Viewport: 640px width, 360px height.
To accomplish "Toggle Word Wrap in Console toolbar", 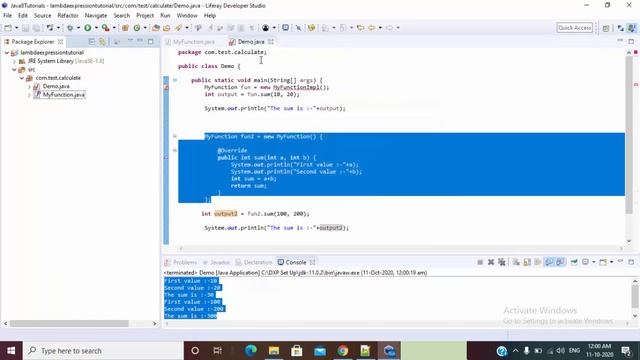I will [538, 262].
